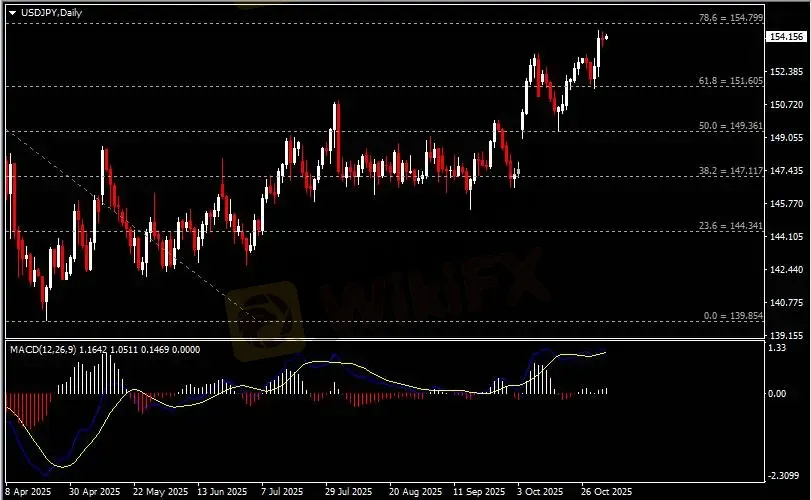The image size is (811, 500).
Task: Select the 38.2 = 147.117 Fibonacci label
Action: coord(730,171)
